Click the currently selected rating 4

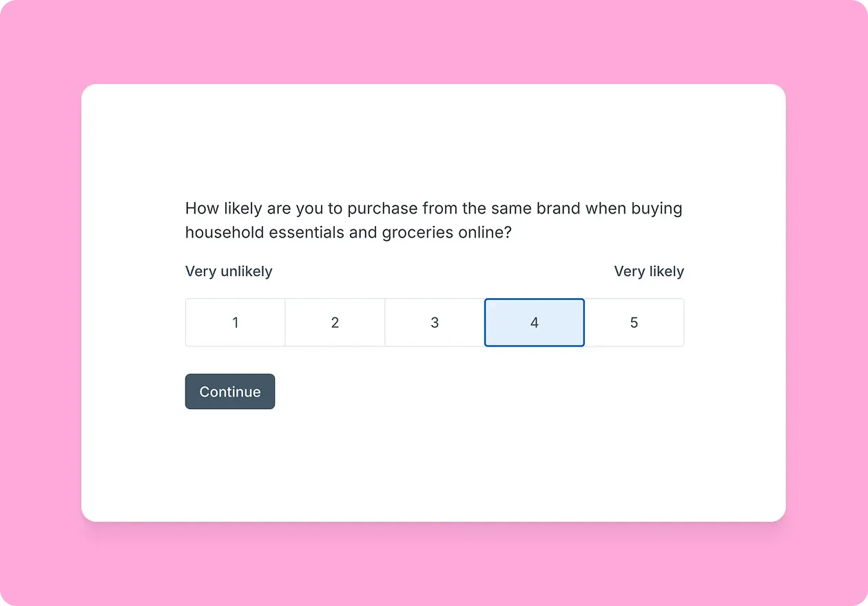[535, 322]
